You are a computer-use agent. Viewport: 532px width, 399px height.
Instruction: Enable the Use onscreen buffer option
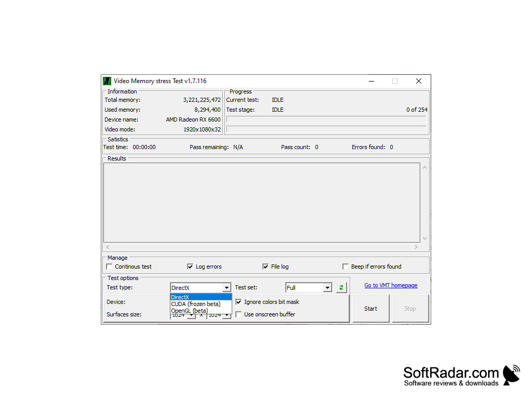coord(238,314)
